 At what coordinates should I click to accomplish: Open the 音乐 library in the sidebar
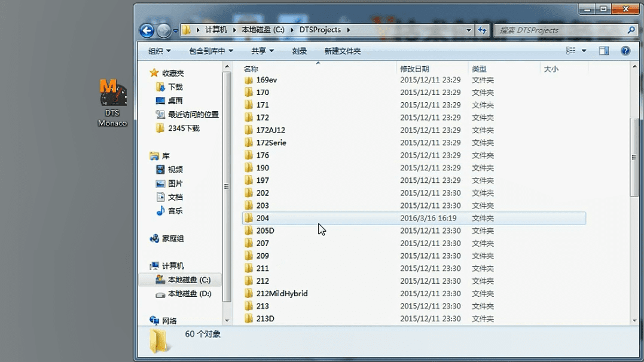point(175,211)
